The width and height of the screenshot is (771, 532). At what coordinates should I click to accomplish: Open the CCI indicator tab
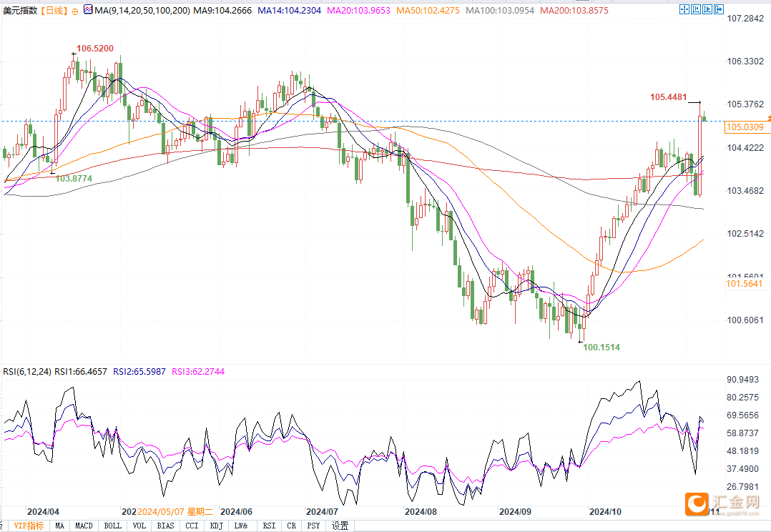click(192, 526)
